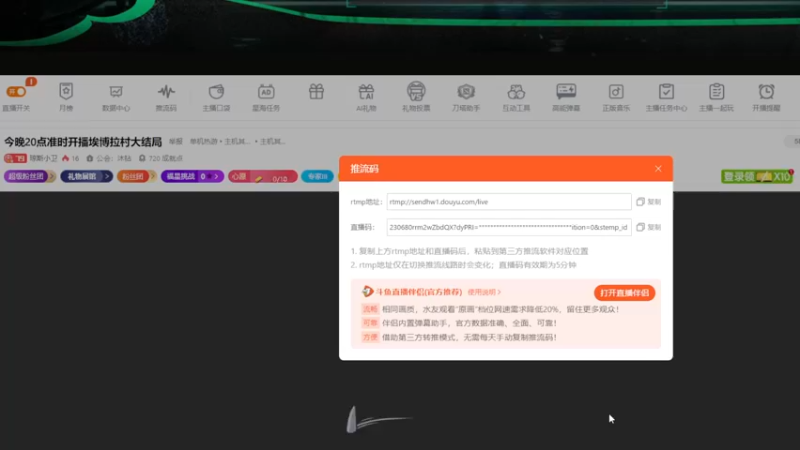800x450 pixels.
Task: Toggle the 直播开关 live switch
Action: click(x=16, y=92)
